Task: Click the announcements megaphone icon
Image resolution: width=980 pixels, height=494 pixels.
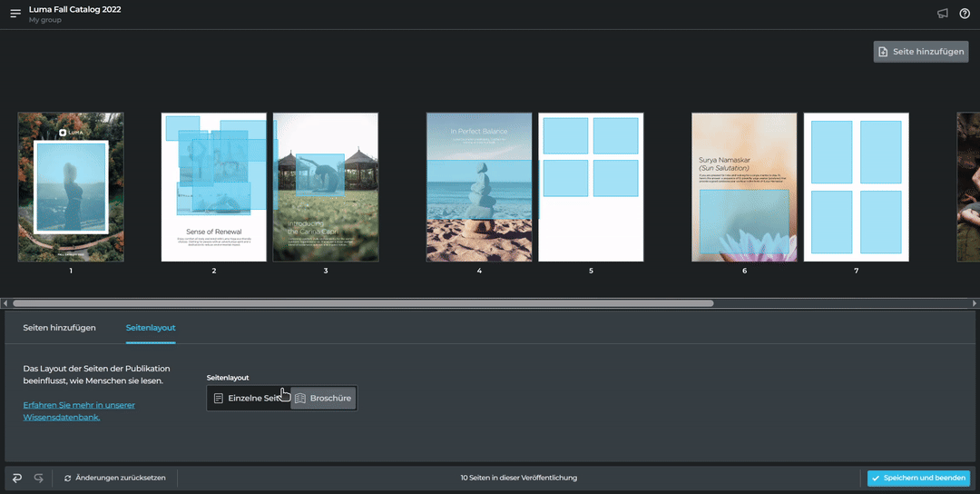Action: [x=943, y=14]
